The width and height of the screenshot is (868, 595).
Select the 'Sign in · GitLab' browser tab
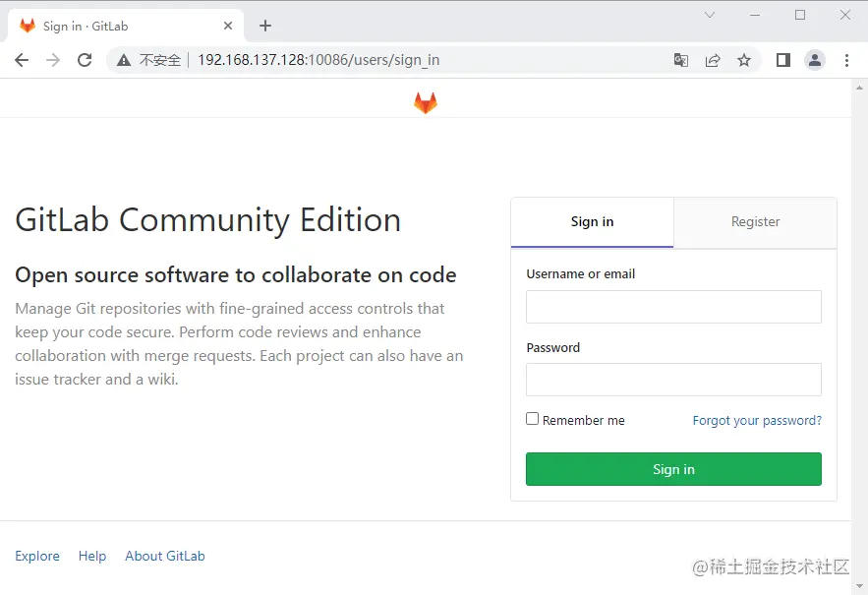coord(126,26)
